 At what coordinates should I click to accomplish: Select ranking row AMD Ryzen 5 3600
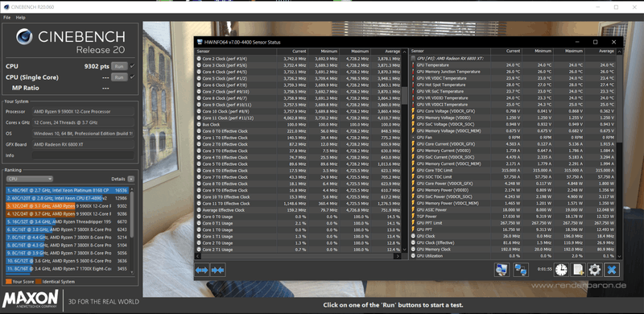[68, 261]
